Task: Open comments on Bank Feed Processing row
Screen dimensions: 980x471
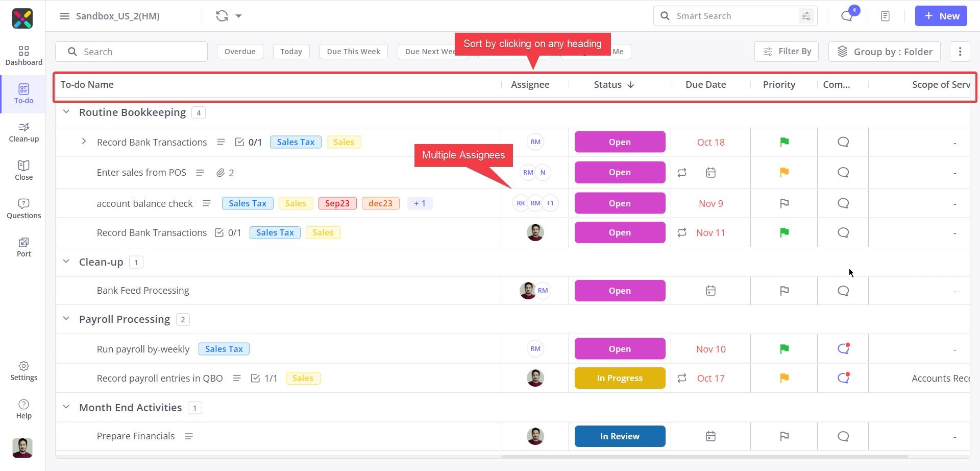Action: 843,290
